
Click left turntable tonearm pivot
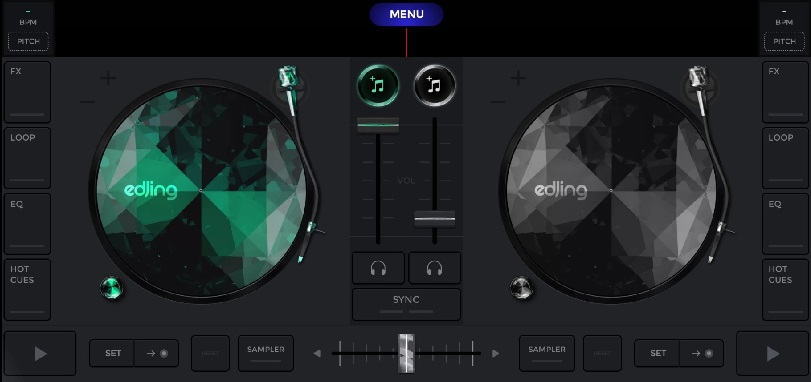(290, 88)
